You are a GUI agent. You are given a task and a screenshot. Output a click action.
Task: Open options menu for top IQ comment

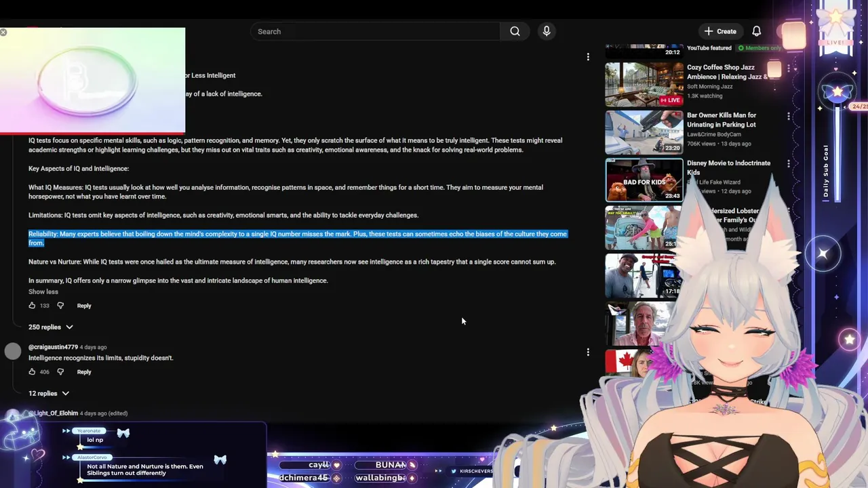(588, 57)
